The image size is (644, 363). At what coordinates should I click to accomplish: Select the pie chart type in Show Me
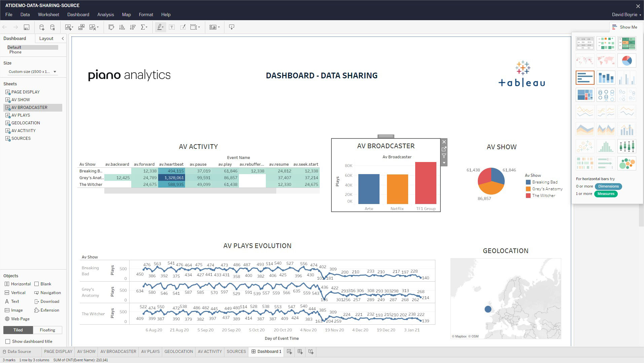click(627, 61)
